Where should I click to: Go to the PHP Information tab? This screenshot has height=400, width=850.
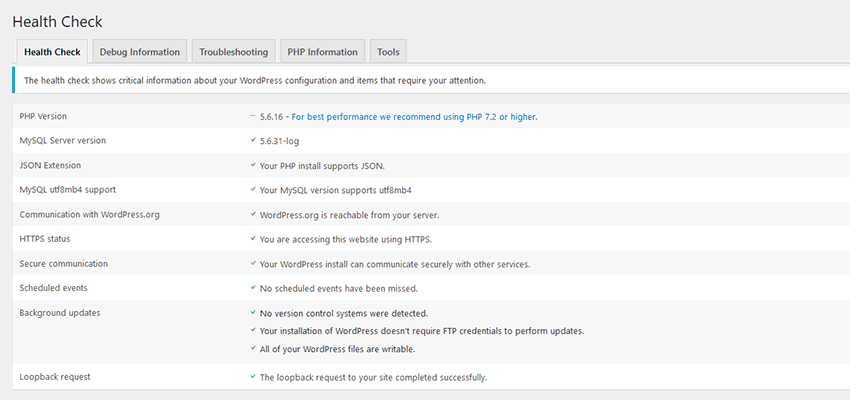point(322,52)
